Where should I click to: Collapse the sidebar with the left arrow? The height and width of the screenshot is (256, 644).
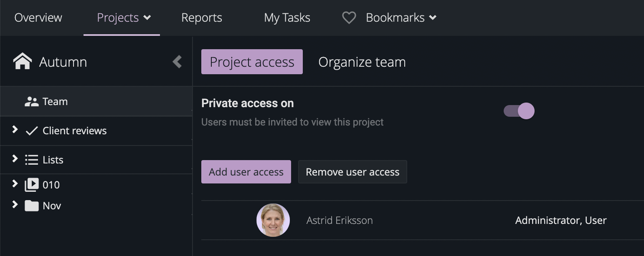(177, 62)
